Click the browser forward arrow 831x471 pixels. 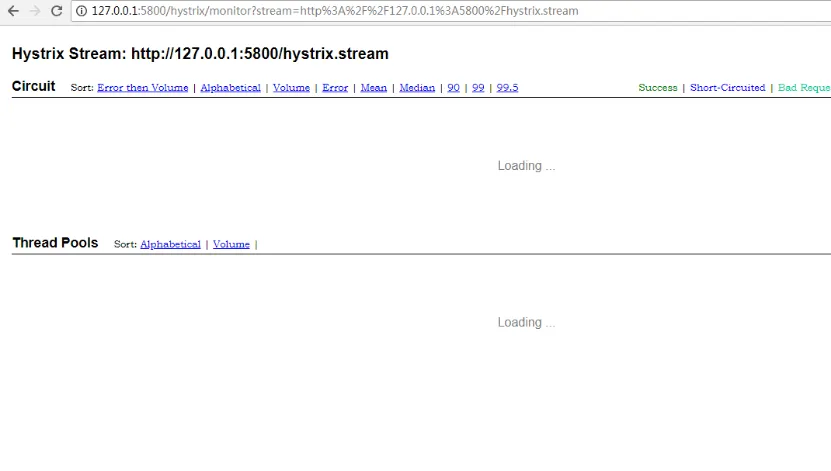pos(35,11)
